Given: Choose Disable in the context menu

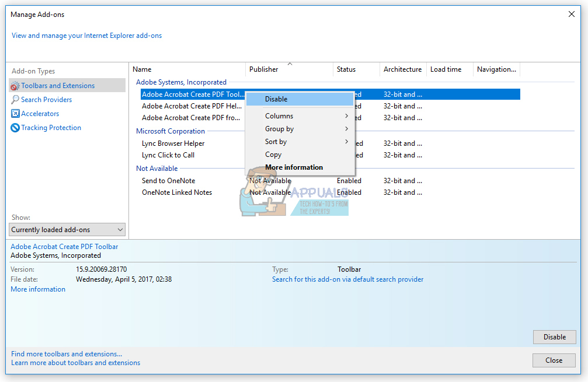Looking at the screenshot, I should click(276, 99).
